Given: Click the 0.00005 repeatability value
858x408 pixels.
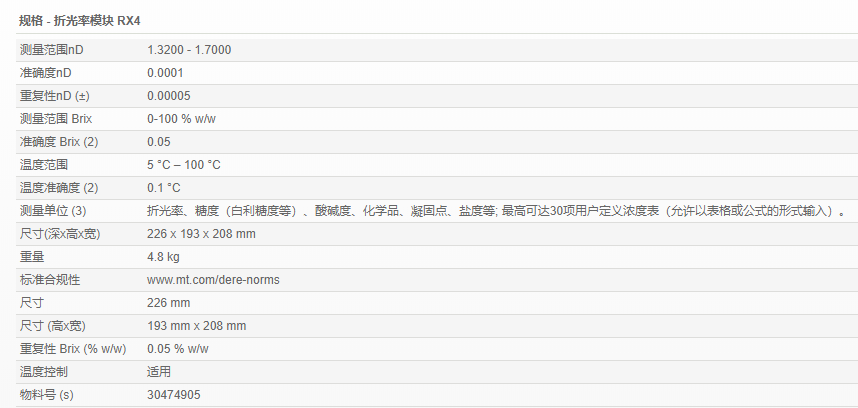Looking at the screenshot, I should [x=169, y=96].
